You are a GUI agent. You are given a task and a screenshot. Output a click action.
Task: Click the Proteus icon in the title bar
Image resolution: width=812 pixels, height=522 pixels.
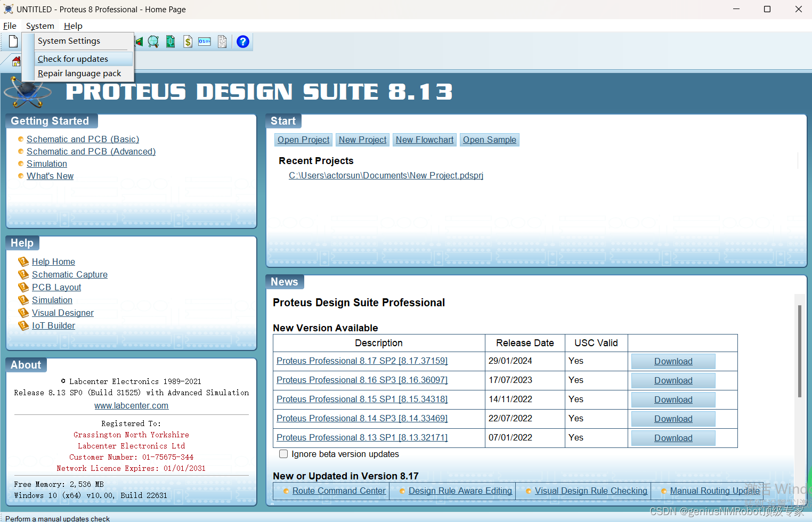pos(8,9)
